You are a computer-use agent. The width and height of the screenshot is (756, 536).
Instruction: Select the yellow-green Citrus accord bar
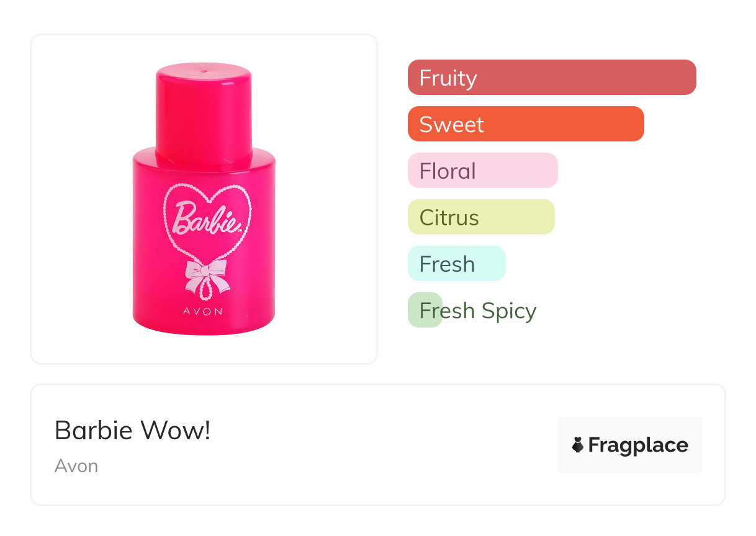pyautogui.click(x=480, y=217)
